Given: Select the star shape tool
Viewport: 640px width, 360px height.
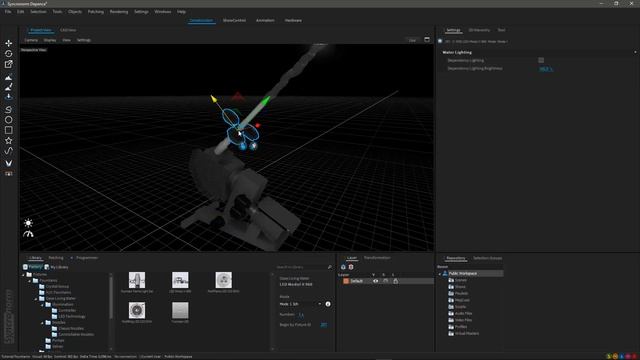Looking at the screenshot, I should coord(9,141).
